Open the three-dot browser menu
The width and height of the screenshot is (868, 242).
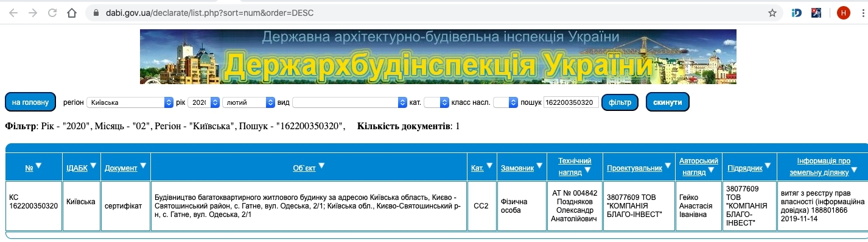[863, 13]
